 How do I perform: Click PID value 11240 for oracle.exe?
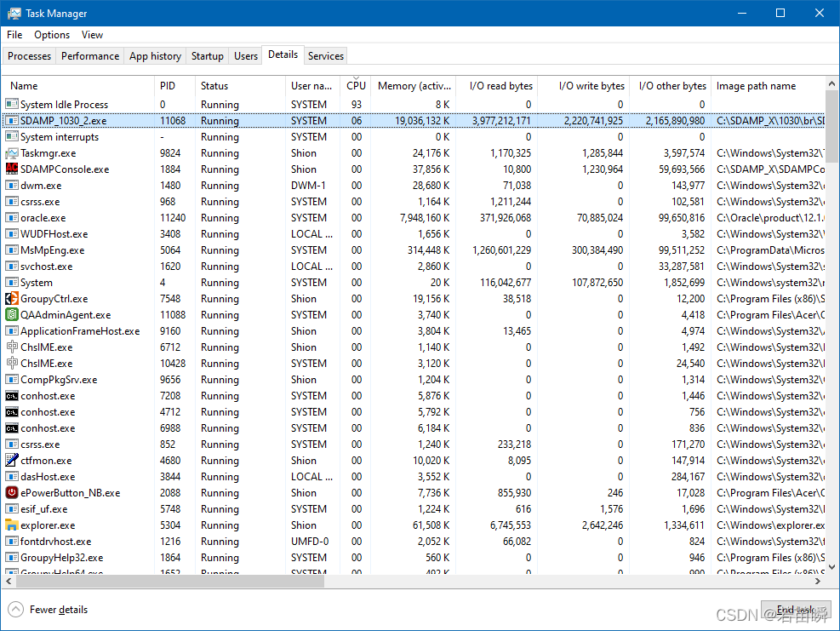click(x=173, y=218)
